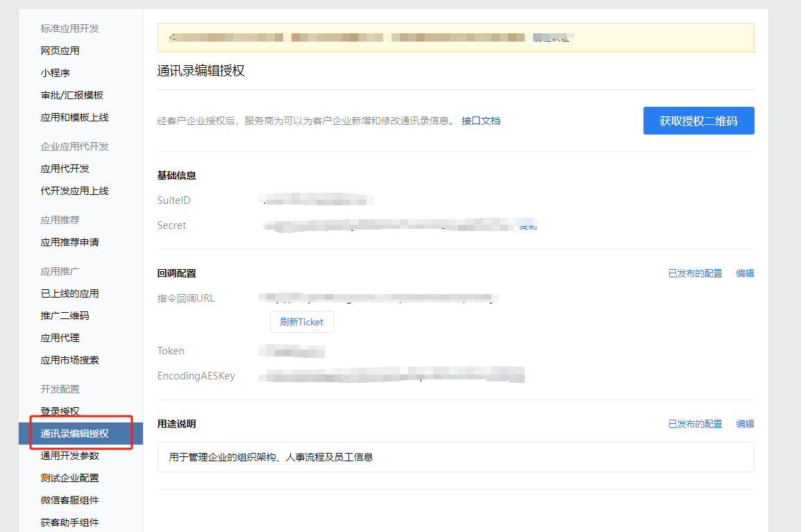Click the 基础信息 heading
801x532 pixels.
[x=177, y=175]
